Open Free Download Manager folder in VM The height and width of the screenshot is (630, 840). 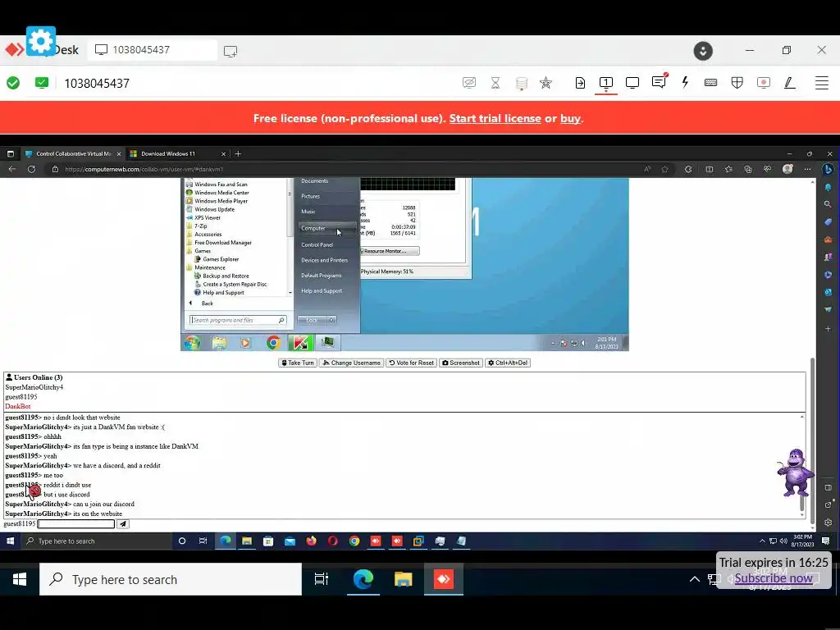(218, 243)
